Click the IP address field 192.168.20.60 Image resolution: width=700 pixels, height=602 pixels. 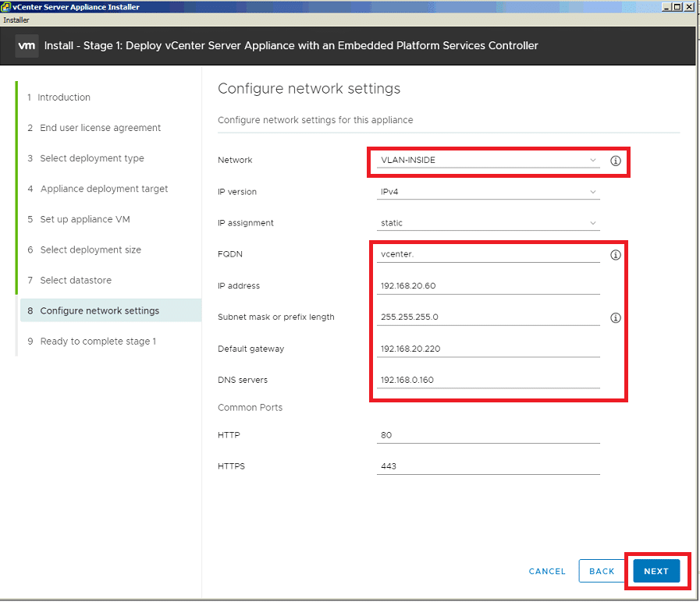click(488, 285)
